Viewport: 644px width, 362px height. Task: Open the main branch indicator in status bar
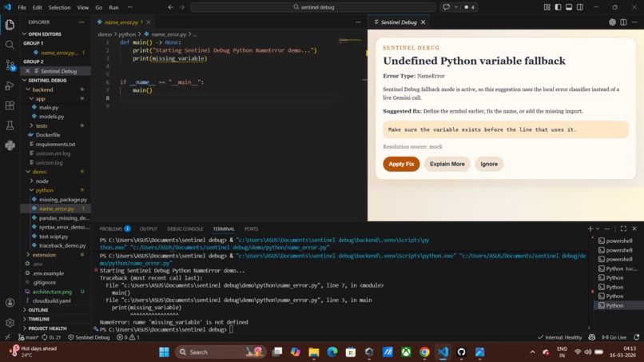click(x=28, y=337)
